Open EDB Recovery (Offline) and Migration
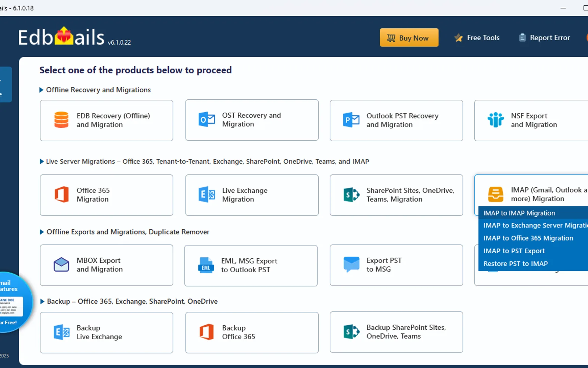The image size is (588, 368). point(107,120)
